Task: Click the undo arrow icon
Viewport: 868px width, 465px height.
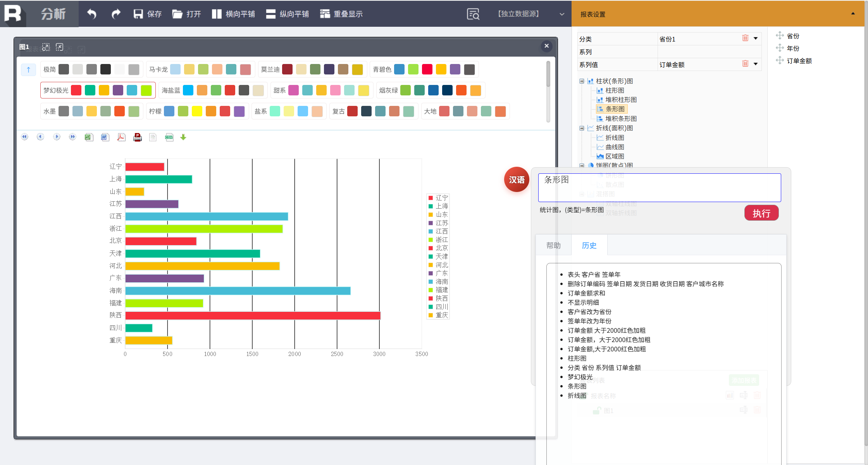Action: click(x=91, y=14)
